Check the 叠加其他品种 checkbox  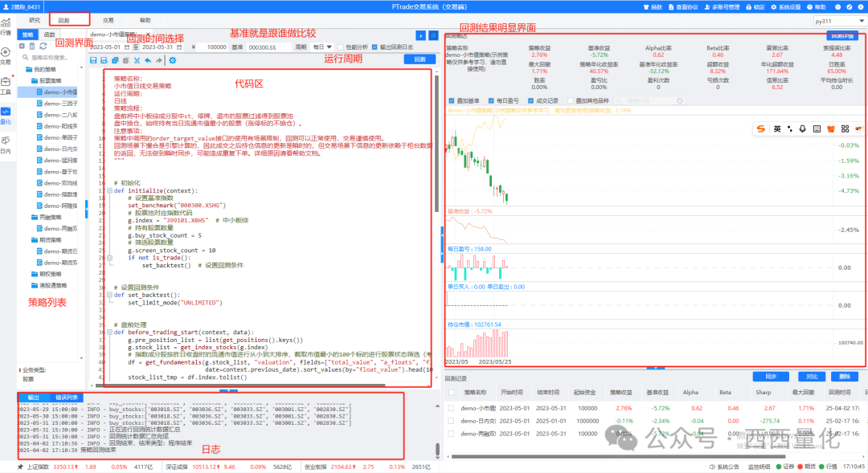[570, 100]
